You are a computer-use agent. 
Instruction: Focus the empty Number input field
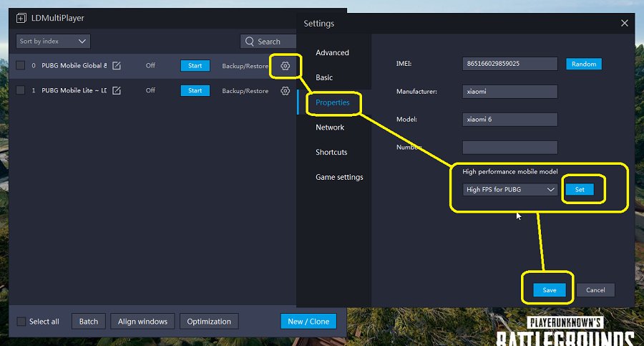tap(509, 148)
